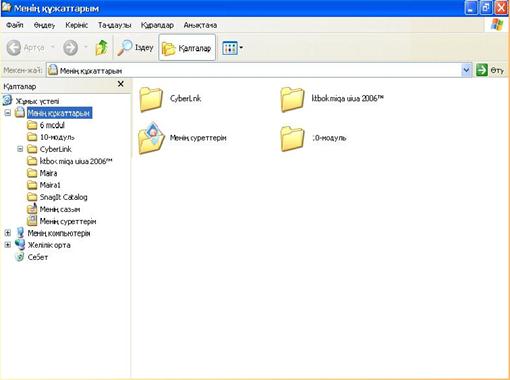Click the Go (Өту) button
The height and width of the screenshot is (380, 510).
coord(490,70)
